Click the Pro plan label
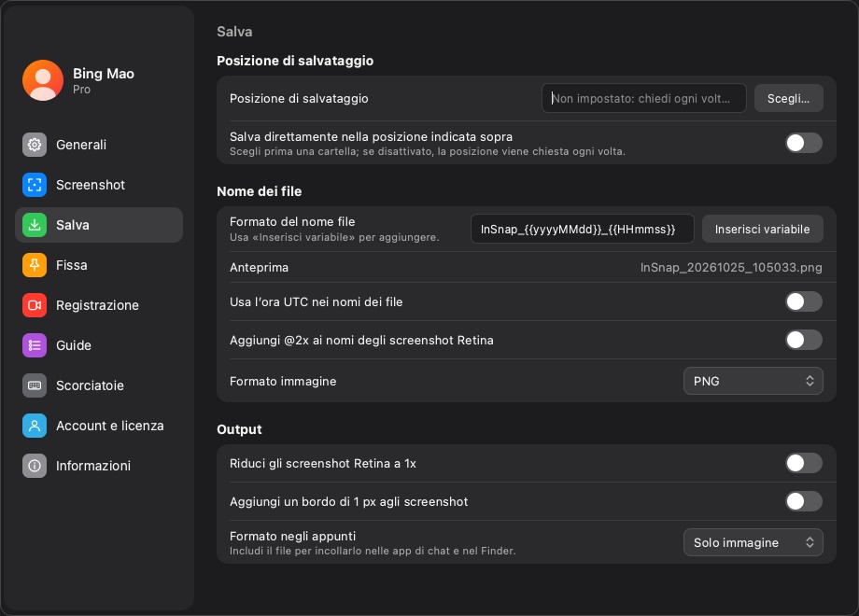859x616 pixels. point(81,90)
